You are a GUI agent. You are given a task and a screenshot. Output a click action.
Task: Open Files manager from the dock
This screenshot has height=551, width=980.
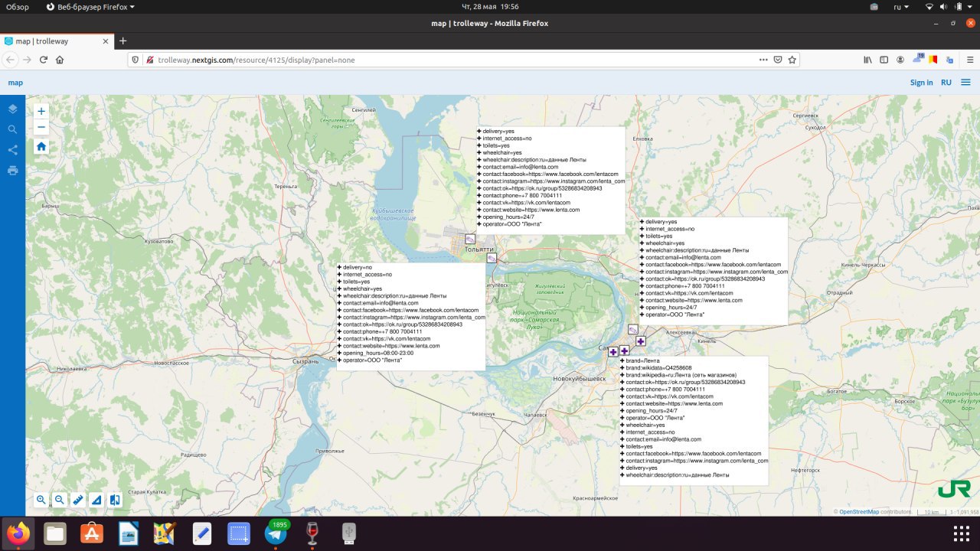pyautogui.click(x=55, y=533)
